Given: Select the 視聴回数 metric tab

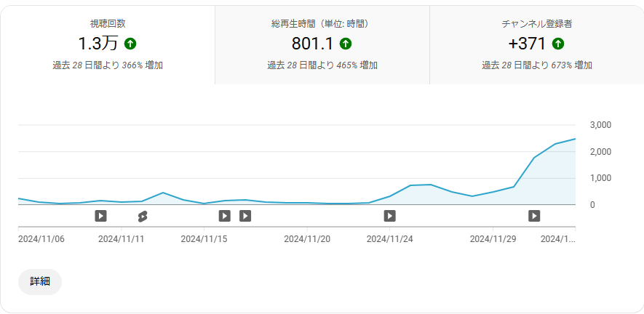Looking at the screenshot, I should point(108,45).
